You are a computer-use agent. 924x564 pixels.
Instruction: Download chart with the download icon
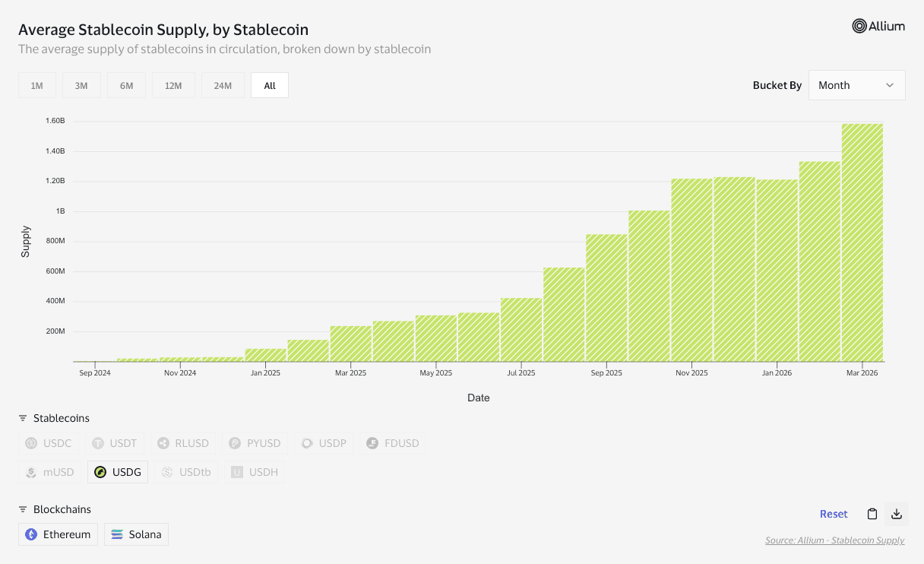[x=897, y=514]
